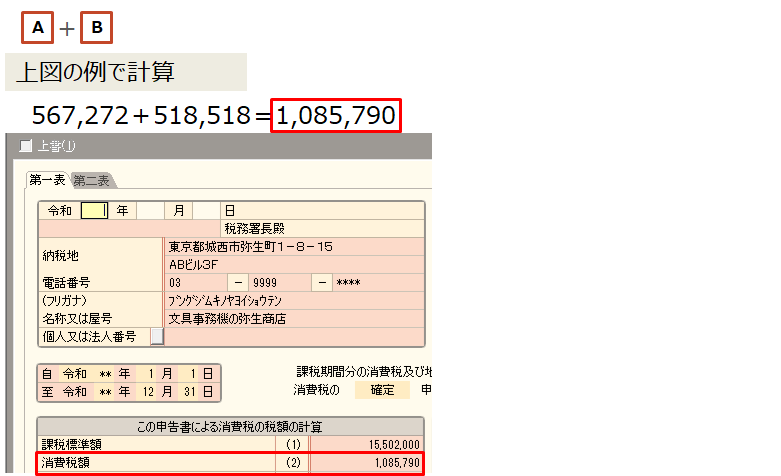Viewport: 781px width, 476px height.
Task: Click the phone field showing ****
Action: [x=378, y=283]
